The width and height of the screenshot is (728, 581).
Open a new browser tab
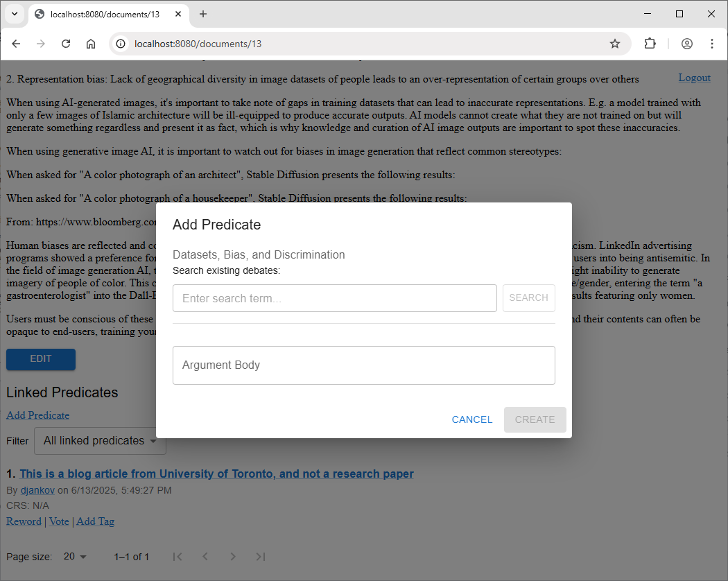203,14
